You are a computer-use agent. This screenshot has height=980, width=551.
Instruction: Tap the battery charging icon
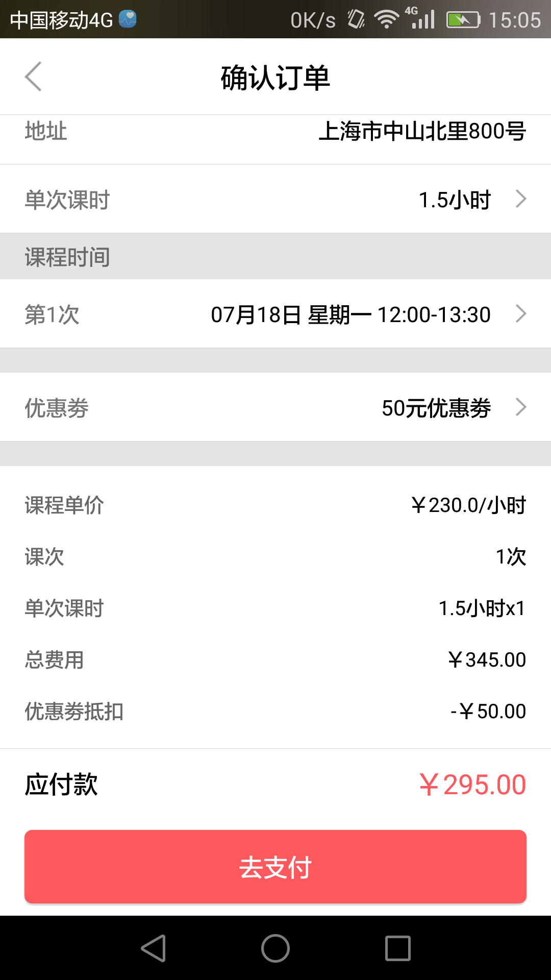pos(463,19)
